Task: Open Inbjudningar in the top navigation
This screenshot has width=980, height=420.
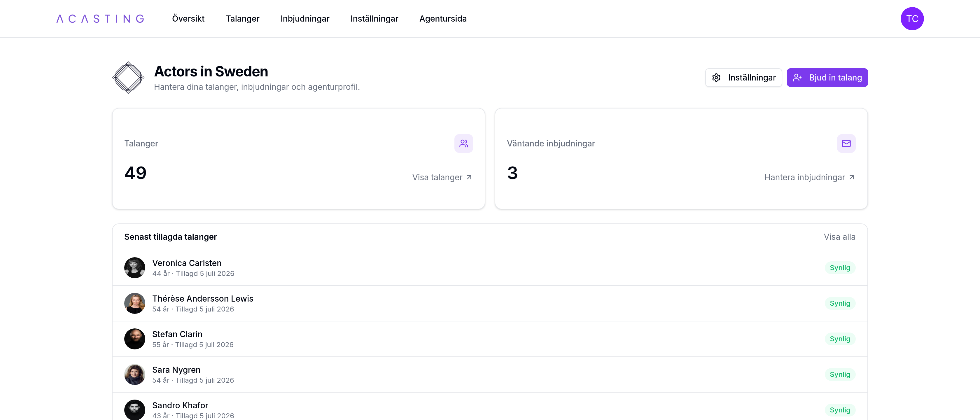Action: coord(305,19)
